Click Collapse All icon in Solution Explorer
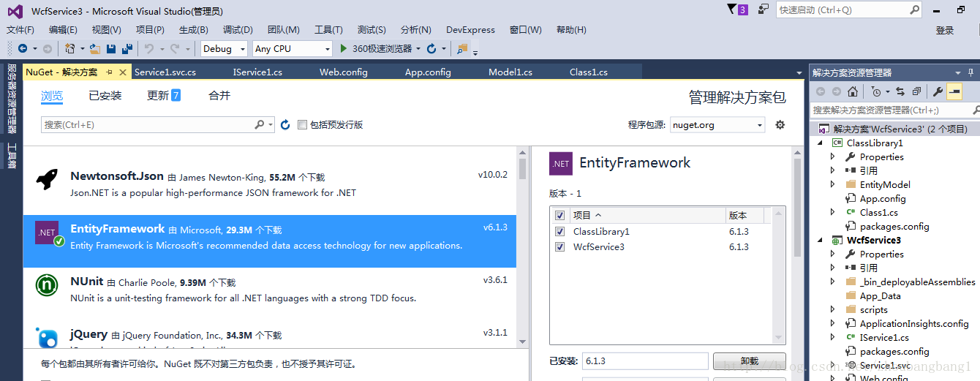980x381 pixels. point(915,91)
